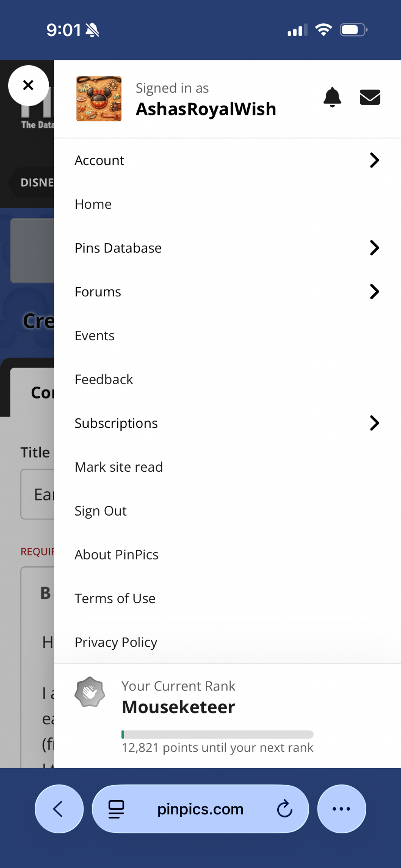Expand the Subscriptions submenu chevron
The height and width of the screenshot is (868, 401).
[x=374, y=423]
